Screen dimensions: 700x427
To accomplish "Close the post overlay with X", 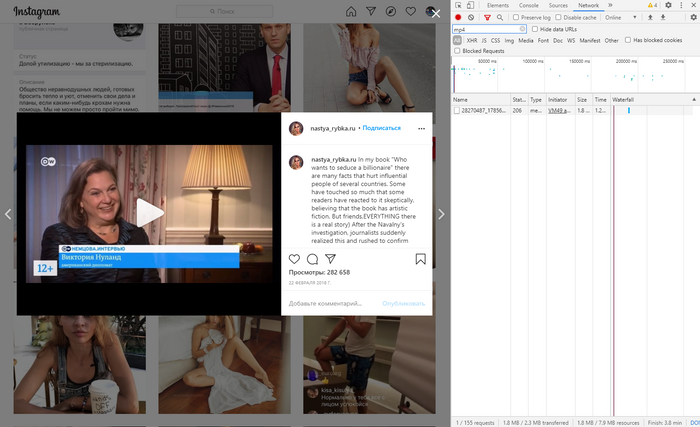I will pyautogui.click(x=436, y=14).
